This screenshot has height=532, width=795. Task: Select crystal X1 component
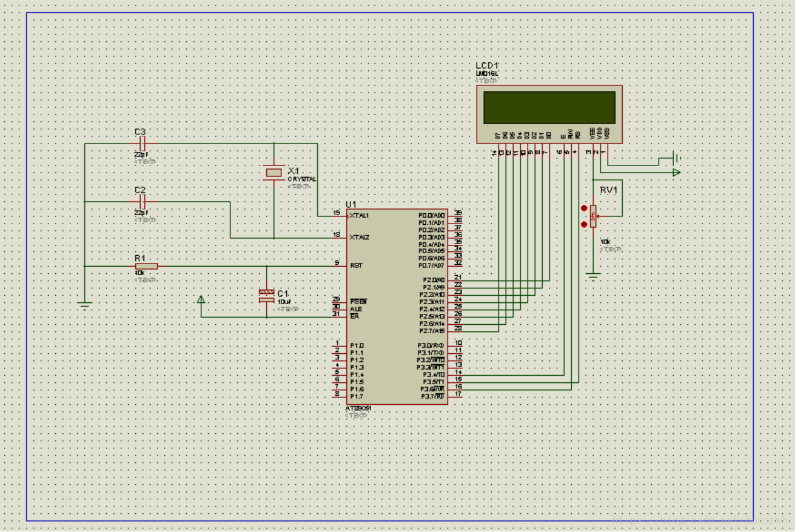pos(274,173)
